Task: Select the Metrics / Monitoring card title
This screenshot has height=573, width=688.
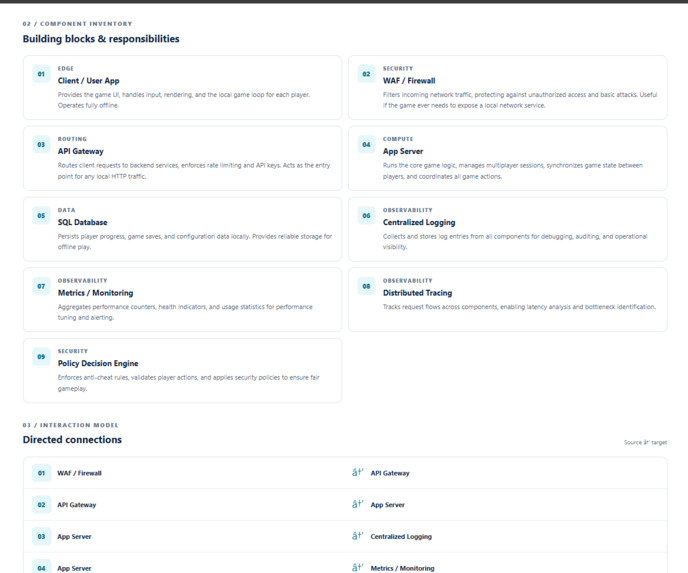Action: [x=95, y=293]
